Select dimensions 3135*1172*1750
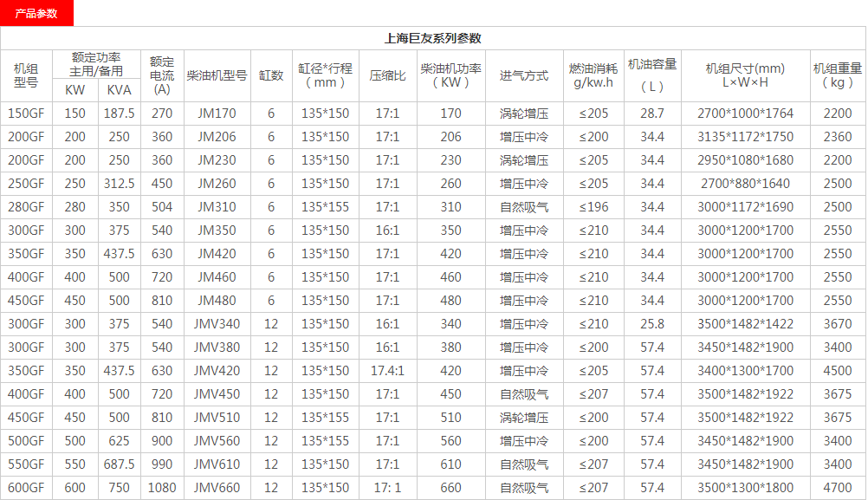868x500 pixels. click(745, 137)
